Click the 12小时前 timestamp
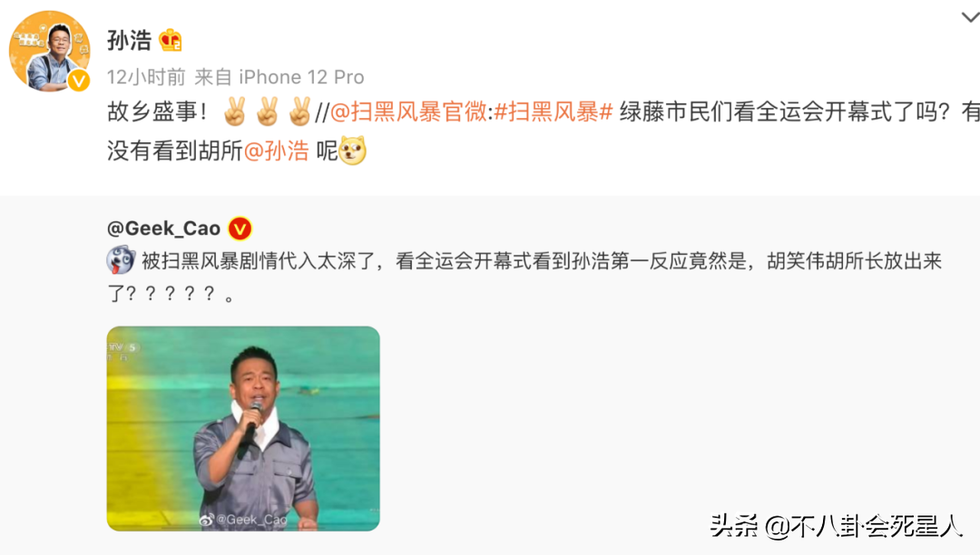Image resolution: width=980 pixels, height=555 pixels. [146, 77]
